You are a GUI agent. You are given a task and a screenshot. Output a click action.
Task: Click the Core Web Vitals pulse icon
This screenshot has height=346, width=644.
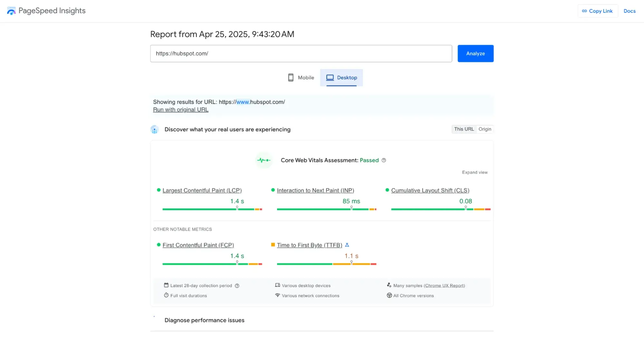(x=264, y=160)
